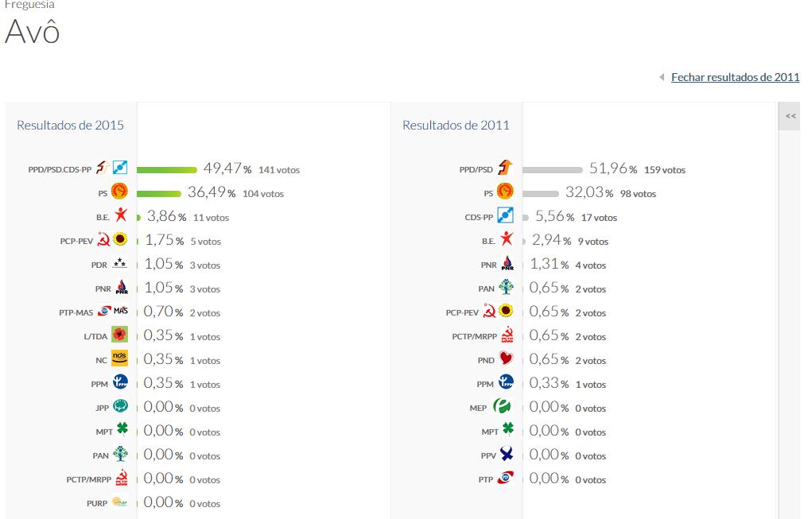This screenshot has height=519, width=812.
Task: Click the Resultados de 2011 heading
Action: [x=456, y=125]
